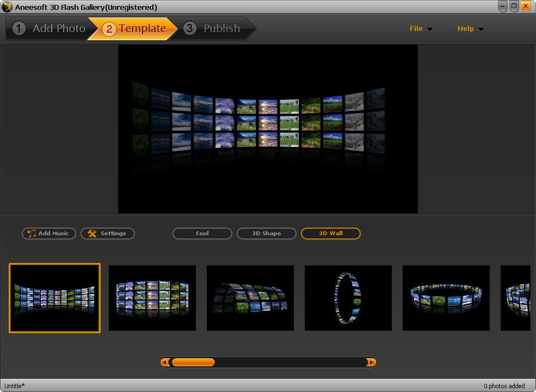Click the Add Music note icon
The image size is (536, 392).
[x=31, y=234]
